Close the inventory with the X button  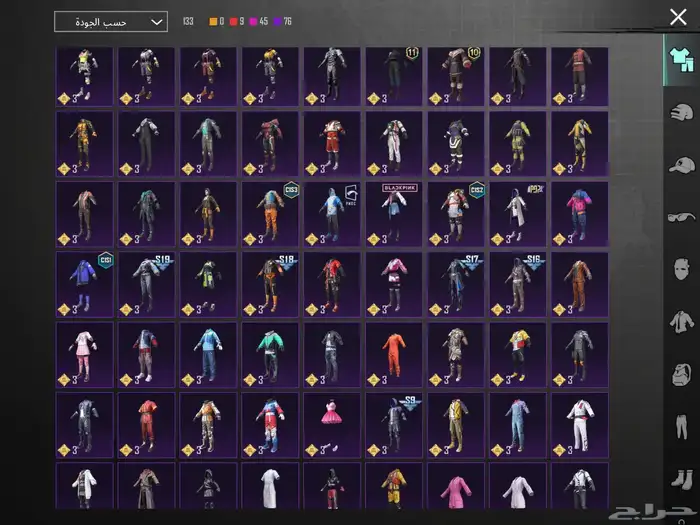(x=678, y=17)
